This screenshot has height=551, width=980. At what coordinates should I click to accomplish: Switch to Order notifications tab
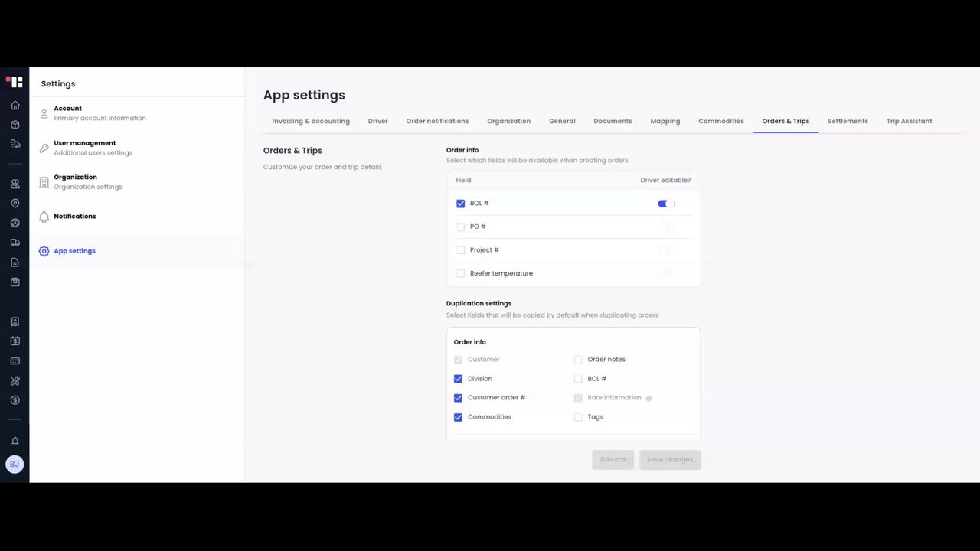(x=437, y=121)
